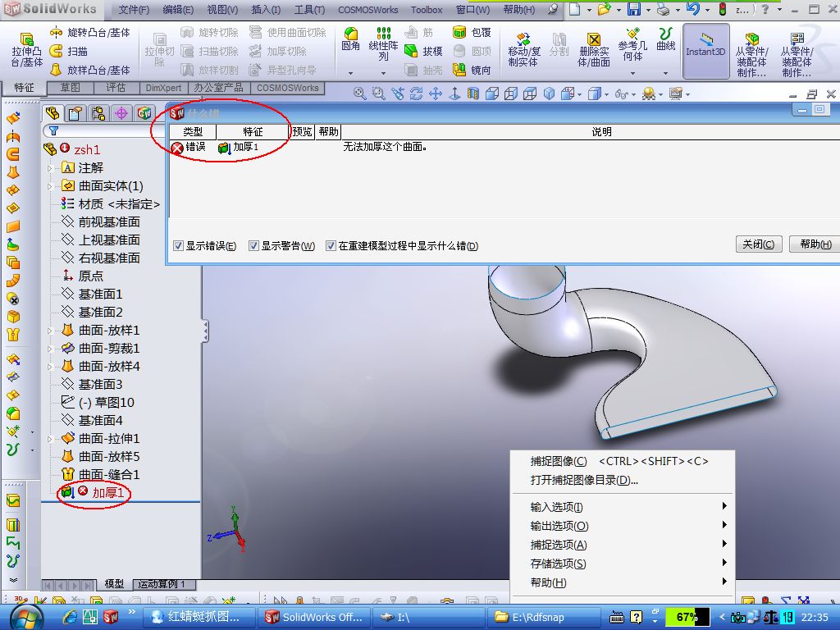This screenshot has width=840, height=630.
Task: Expand the 曲面-拉伸1 feature node
Action: pyautogui.click(x=50, y=439)
